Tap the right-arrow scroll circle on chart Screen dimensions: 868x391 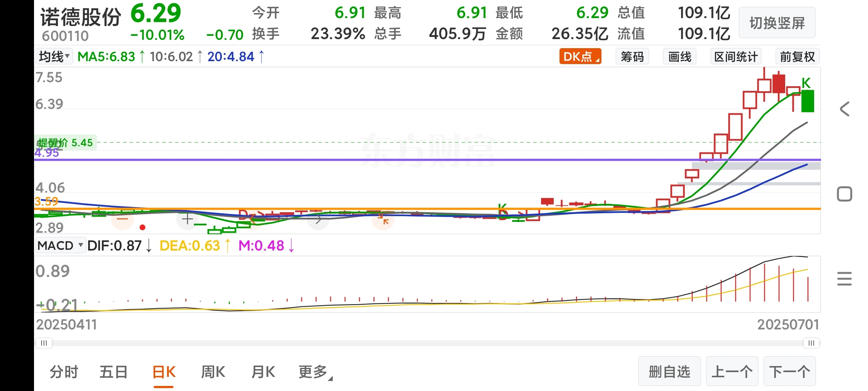click(318, 219)
